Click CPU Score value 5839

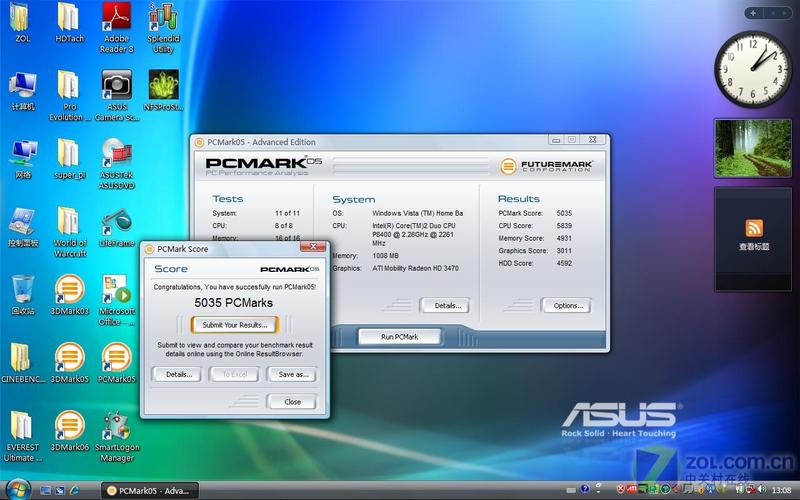pos(564,226)
